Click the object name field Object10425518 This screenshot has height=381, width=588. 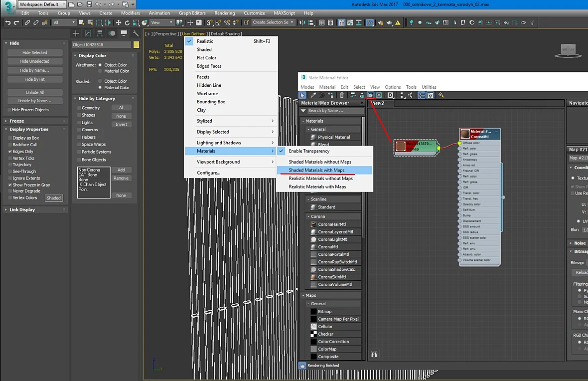pyautogui.click(x=101, y=45)
